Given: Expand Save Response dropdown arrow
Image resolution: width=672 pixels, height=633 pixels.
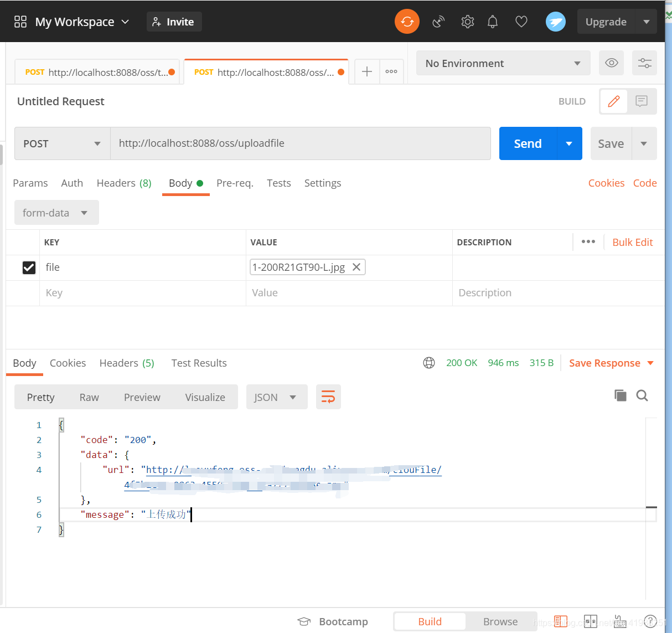Looking at the screenshot, I should tap(650, 363).
